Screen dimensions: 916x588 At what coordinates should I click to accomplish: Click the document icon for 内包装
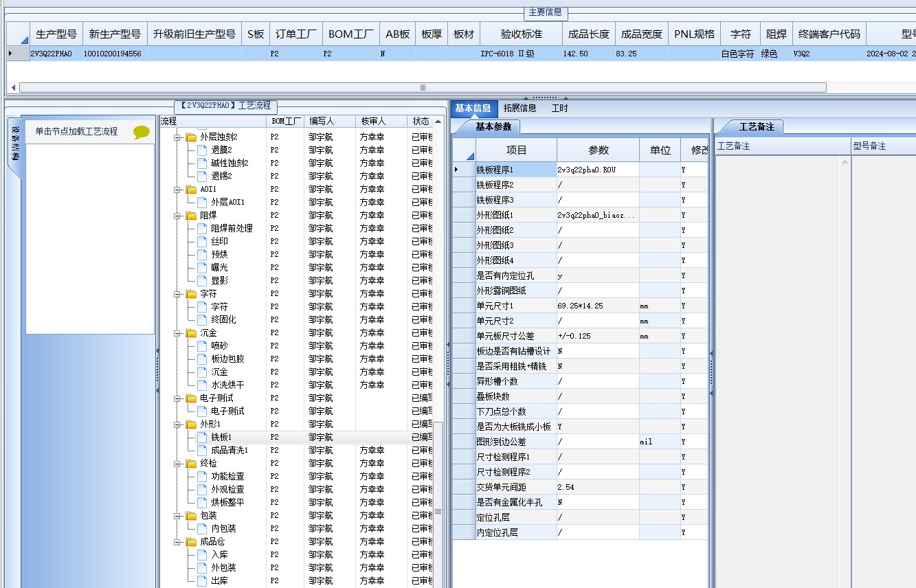(x=202, y=529)
